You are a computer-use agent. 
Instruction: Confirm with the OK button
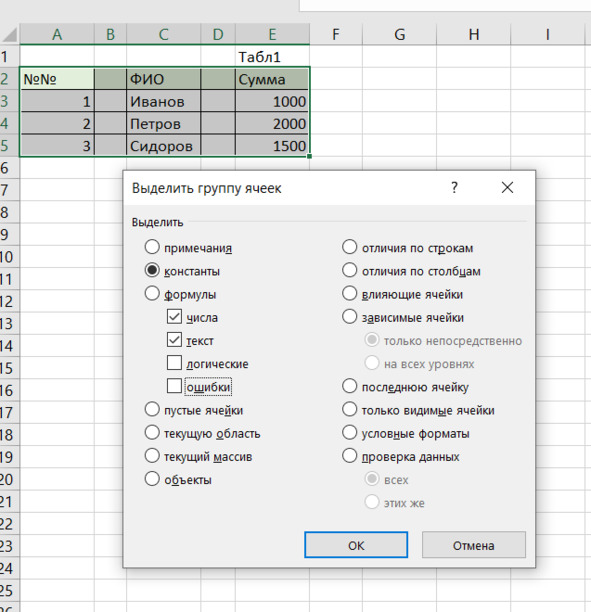[x=356, y=545]
